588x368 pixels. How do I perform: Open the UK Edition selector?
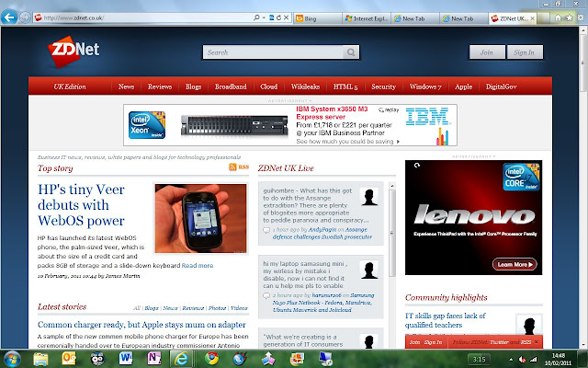pos(70,86)
